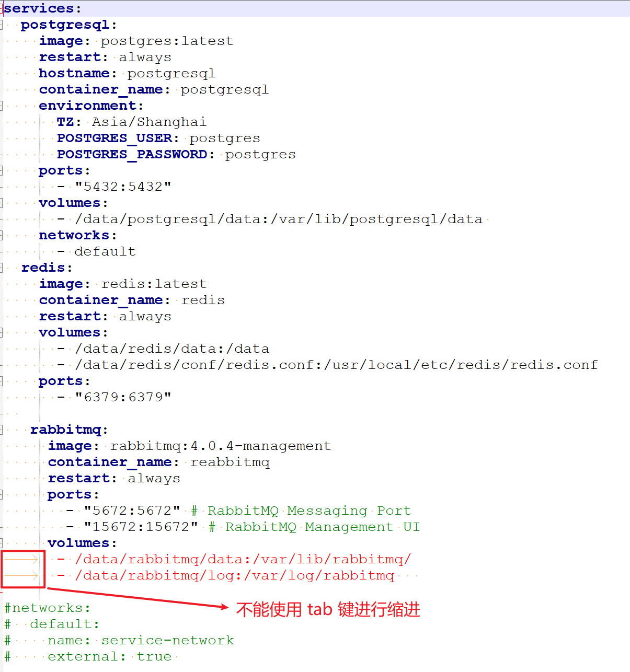The height and width of the screenshot is (672, 630).
Task: Click the rabbitmq:4.0.4-management image value
Action: pos(220,446)
